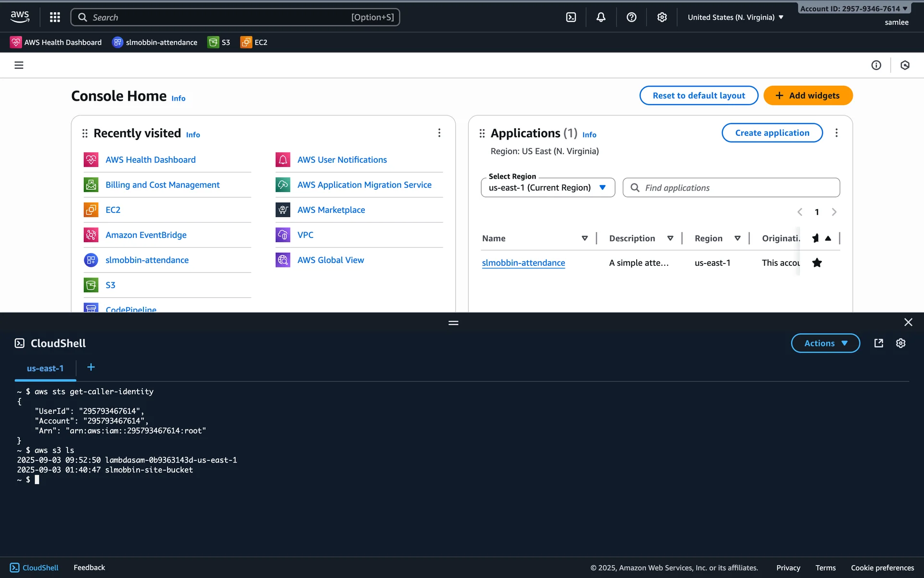Toggle the left hamburger navigation menu
Screen dimensions: 924x578
(x=19, y=65)
